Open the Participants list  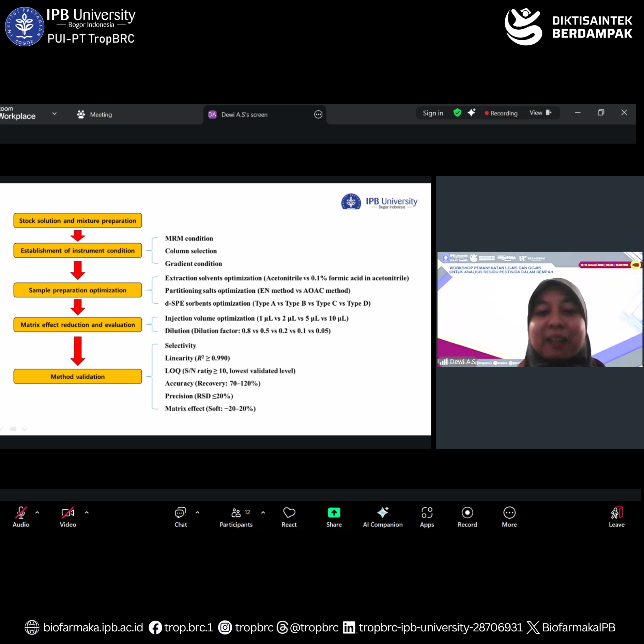click(x=236, y=517)
